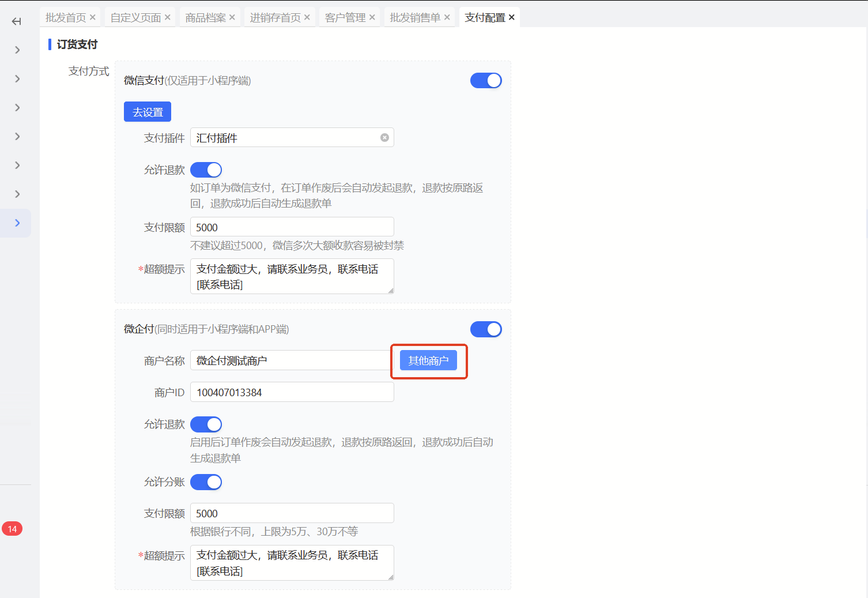Close the 客户管理 tab
This screenshot has width=868, height=598.
(372, 17)
